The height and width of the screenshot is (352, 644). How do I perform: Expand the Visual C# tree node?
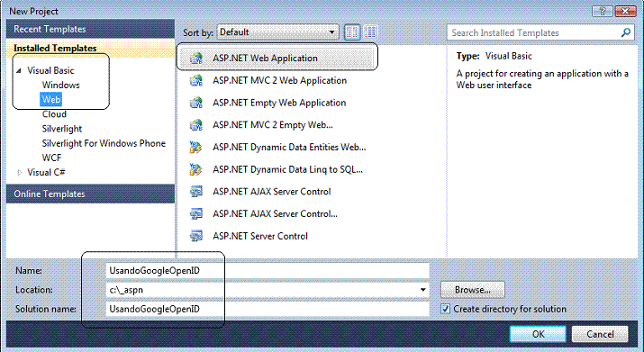pos(19,173)
